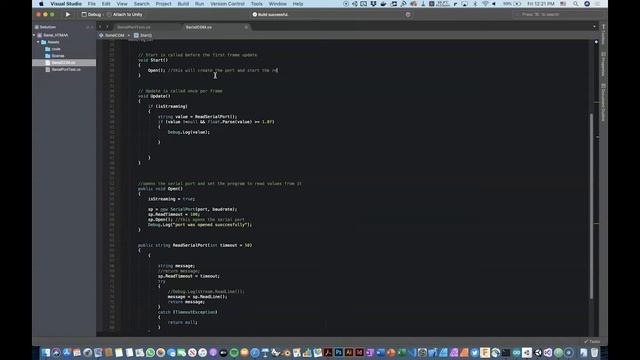The image size is (640, 360).
Task: Click the Run play button in toolbar
Action: coord(68,14)
